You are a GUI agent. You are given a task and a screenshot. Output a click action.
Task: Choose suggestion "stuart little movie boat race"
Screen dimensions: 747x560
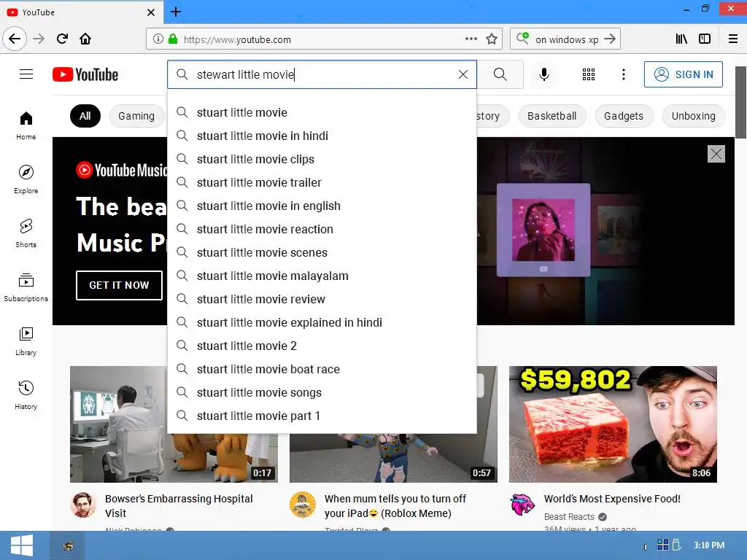tap(322, 369)
